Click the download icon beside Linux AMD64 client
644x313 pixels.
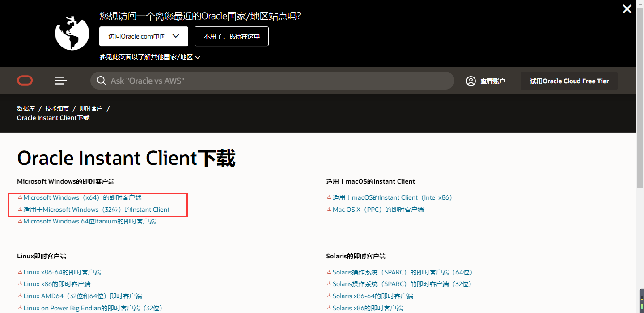(x=20, y=296)
